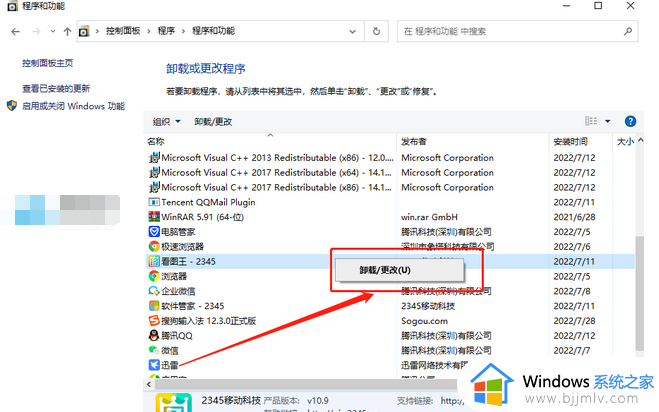
Task: Go back with the back arrow
Action: 16,32
